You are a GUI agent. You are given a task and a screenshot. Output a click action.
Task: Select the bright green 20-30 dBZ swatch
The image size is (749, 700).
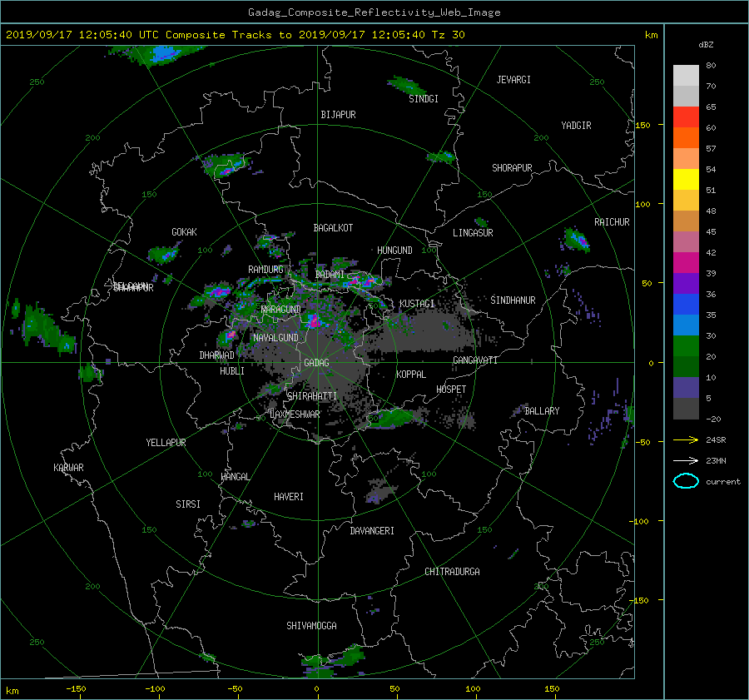[686, 345]
